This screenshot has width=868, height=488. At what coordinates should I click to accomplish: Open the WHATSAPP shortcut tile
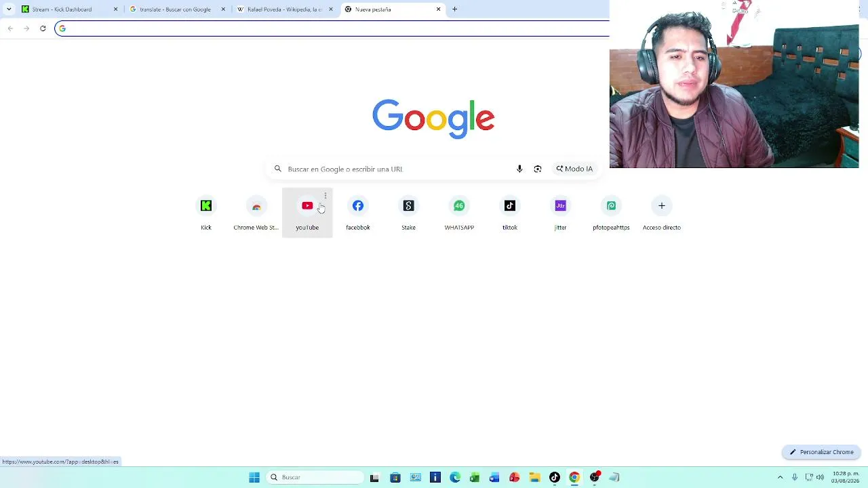tap(459, 213)
